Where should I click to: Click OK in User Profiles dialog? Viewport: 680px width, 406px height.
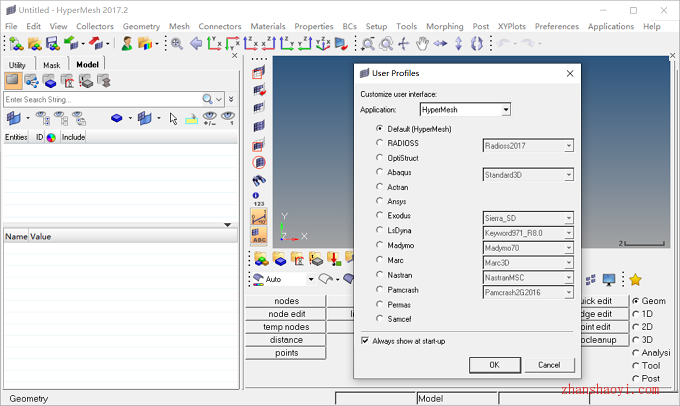495,365
